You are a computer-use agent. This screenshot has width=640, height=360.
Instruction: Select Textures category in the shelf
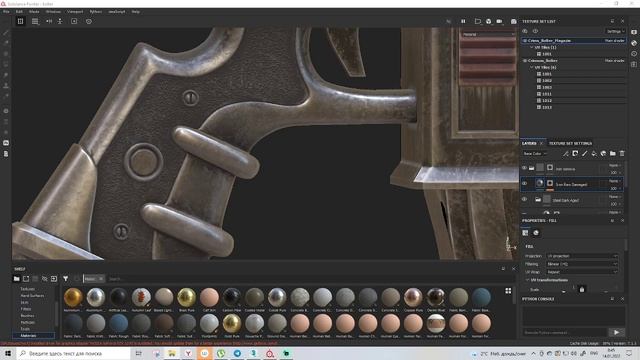[x=28, y=289]
